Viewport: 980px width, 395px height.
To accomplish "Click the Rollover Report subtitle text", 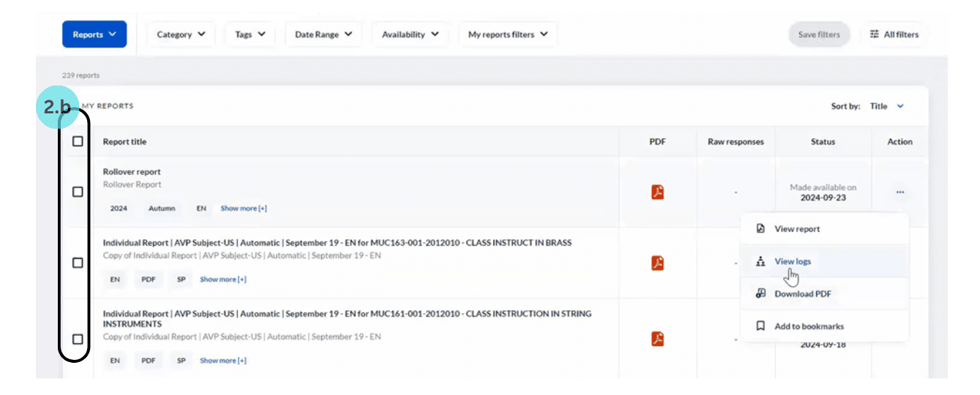I will pyautogui.click(x=132, y=184).
